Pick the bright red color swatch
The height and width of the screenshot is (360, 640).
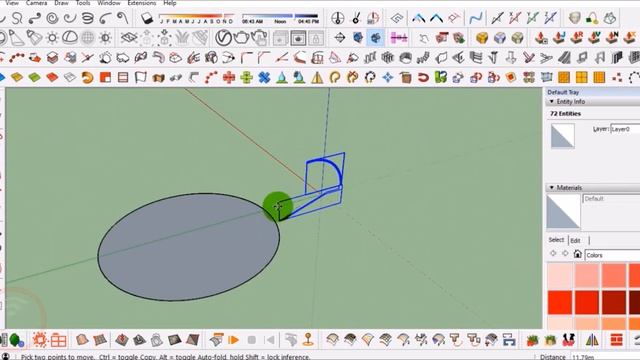pos(560,302)
